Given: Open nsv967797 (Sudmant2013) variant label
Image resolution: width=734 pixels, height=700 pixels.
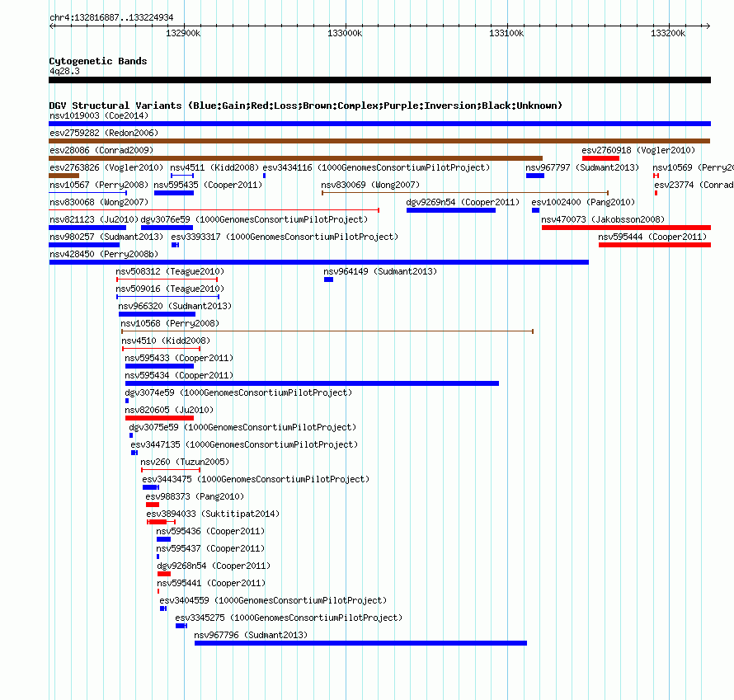Looking at the screenshot, I should (582, 167).
